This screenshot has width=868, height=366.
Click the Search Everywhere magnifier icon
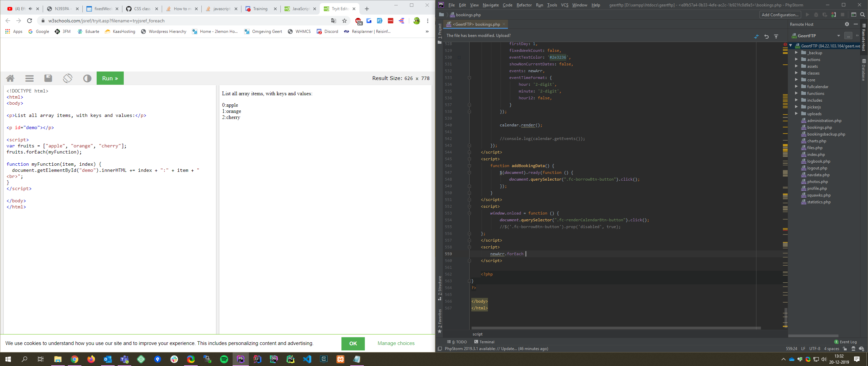pos(863,15)
